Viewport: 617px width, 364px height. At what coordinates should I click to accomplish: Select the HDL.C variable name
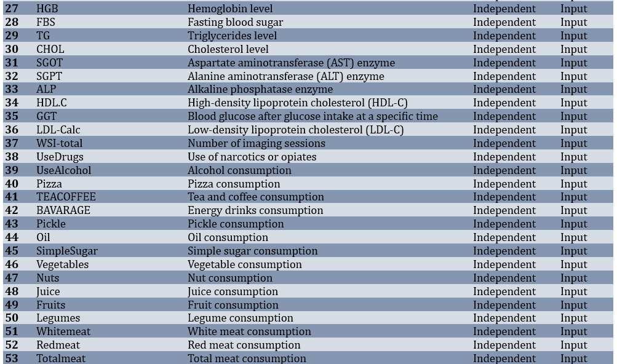click(x=52, y=103)
